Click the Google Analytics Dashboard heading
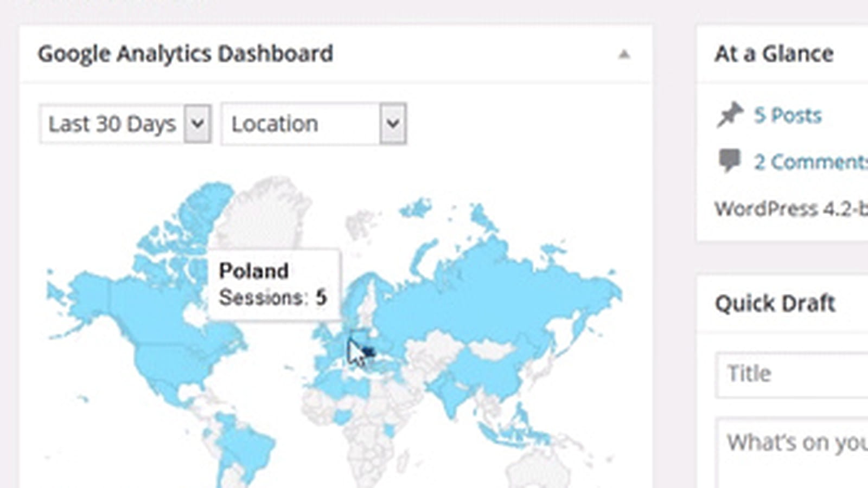 [186, 54]
